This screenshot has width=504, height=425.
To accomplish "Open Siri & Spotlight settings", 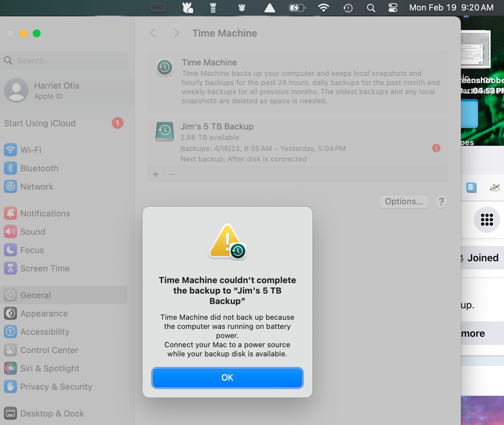I will [64, 368].
